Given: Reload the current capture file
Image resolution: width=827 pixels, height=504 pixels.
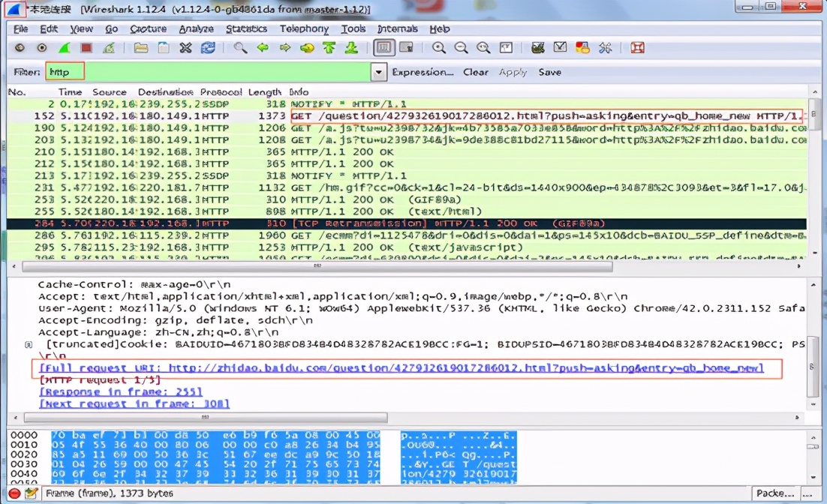Looking at the screenshot, I should (x=208, y=48).
